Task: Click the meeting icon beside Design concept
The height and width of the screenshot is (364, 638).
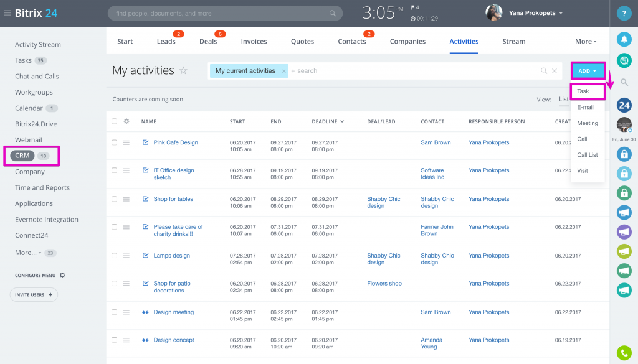Action: pyautogui.click(x=145, y=340)
